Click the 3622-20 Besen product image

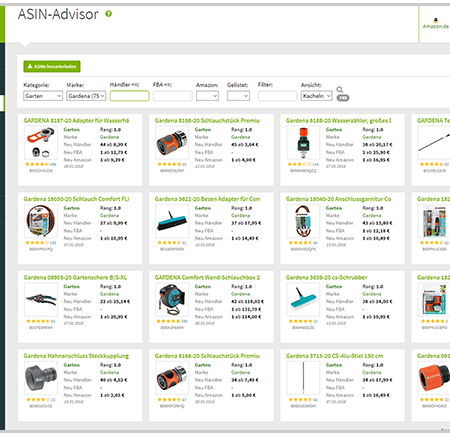[172, 221]
